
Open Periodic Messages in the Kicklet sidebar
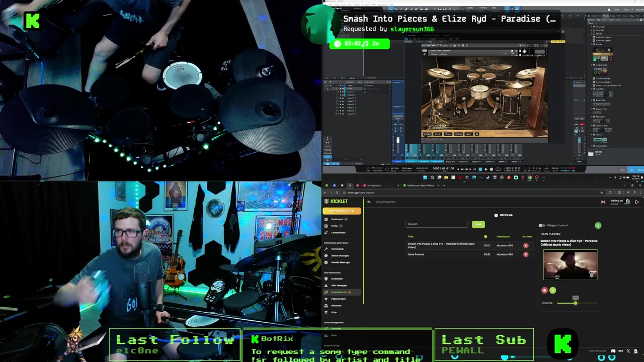click(x=341, y=262)
